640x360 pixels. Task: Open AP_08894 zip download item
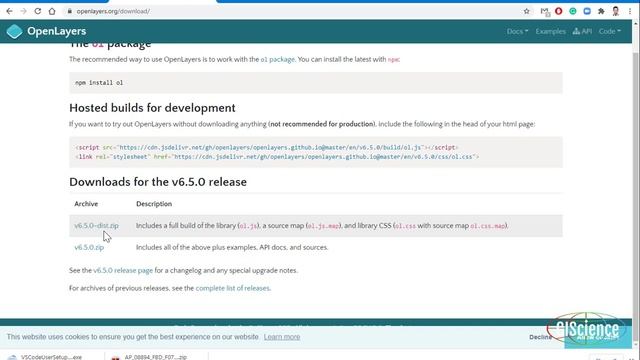point(156,357)
